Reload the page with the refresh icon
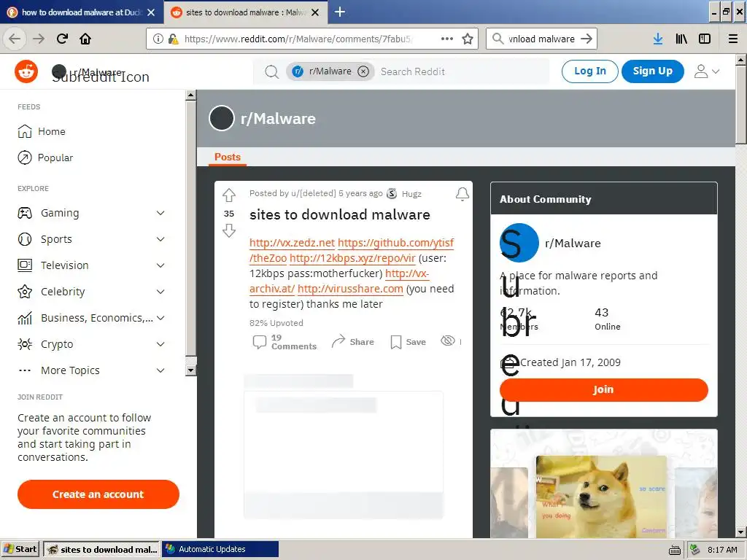The image size is (747, 560). click(62, 39)
